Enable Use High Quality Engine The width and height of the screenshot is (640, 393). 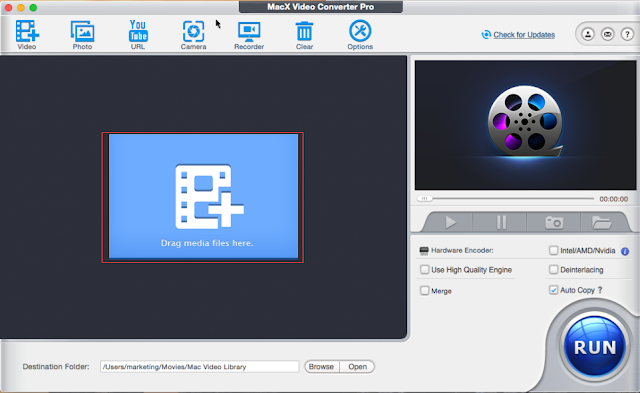(424, 270)
